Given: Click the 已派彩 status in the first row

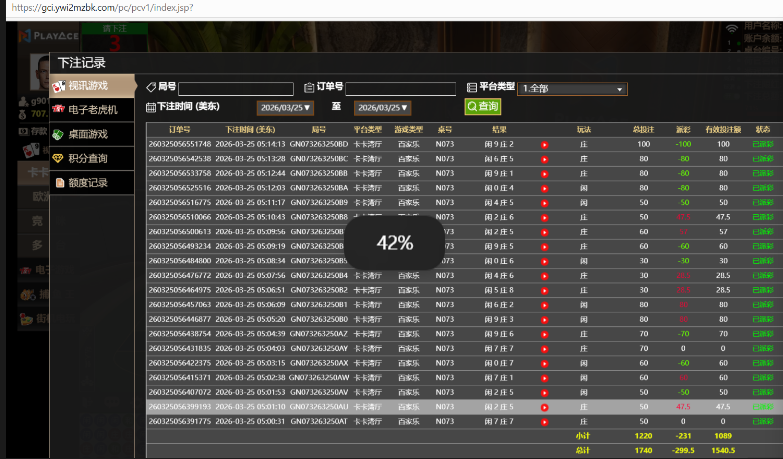Looking at the screenshot, I should pos(762,144).
